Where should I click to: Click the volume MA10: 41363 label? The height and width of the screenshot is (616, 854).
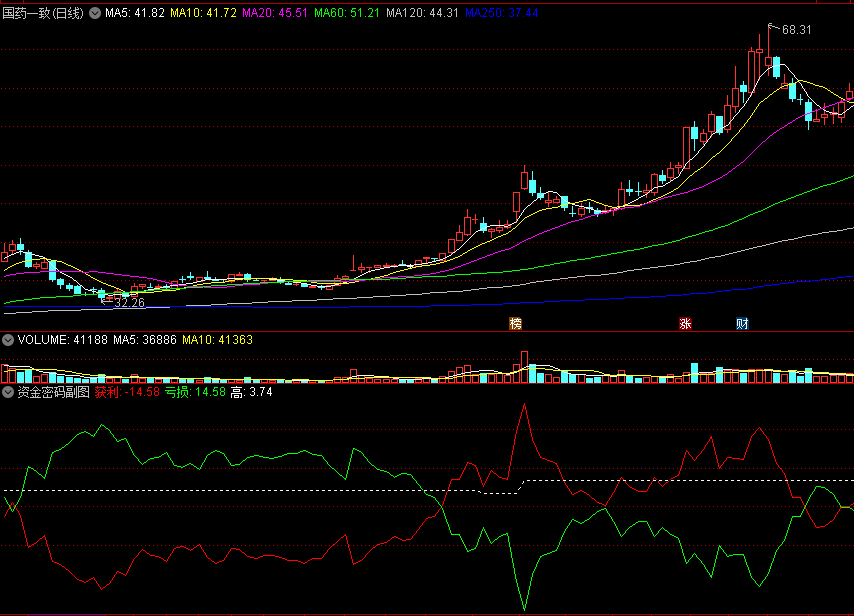[217, 340]
